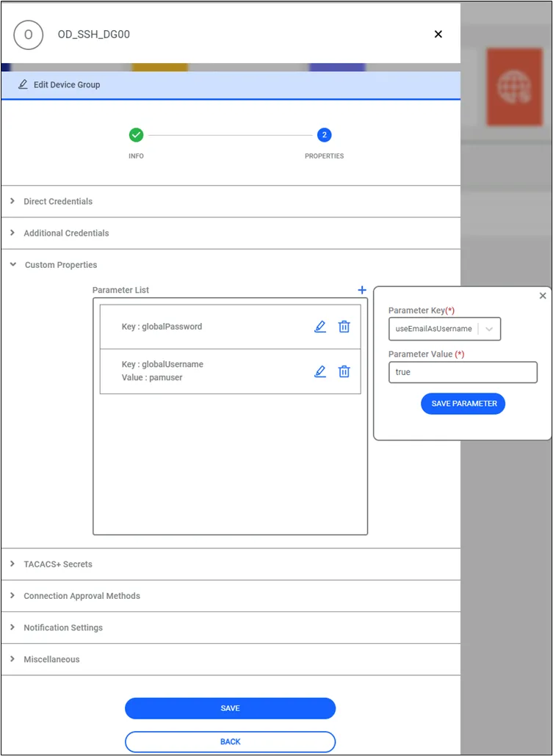Select the PROPERTIES step number 2

pos(325,136)
